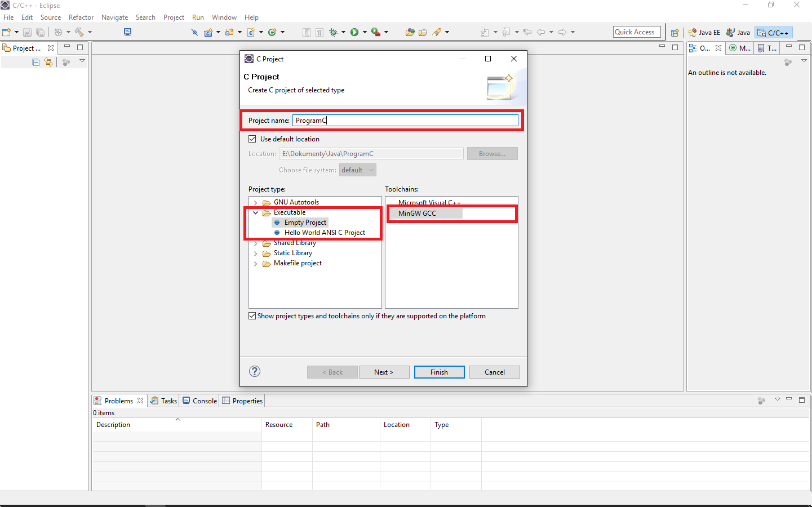Open the Window menu
Image resolution: width=812 pixels, height=507 pixels.
[x=224, y=17]
